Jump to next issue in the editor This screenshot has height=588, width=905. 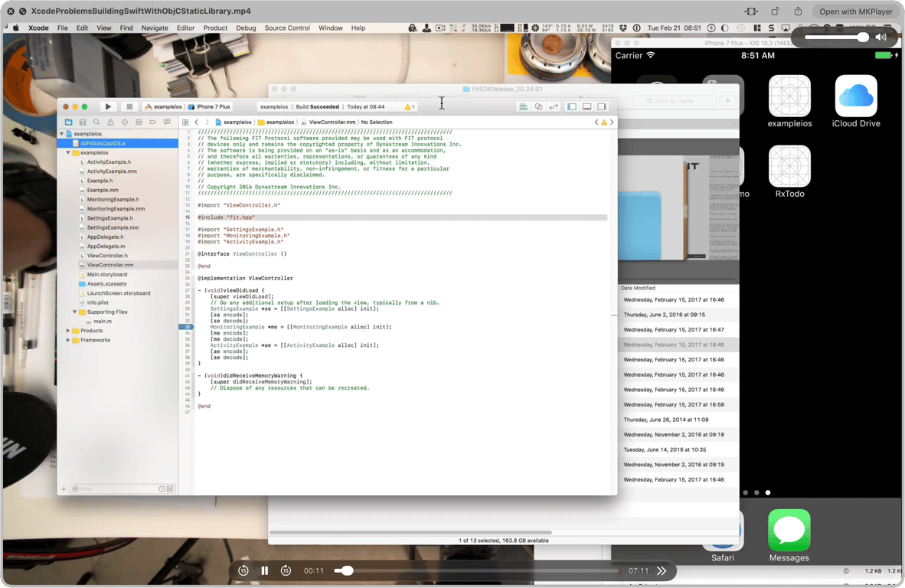click(612, 122)
